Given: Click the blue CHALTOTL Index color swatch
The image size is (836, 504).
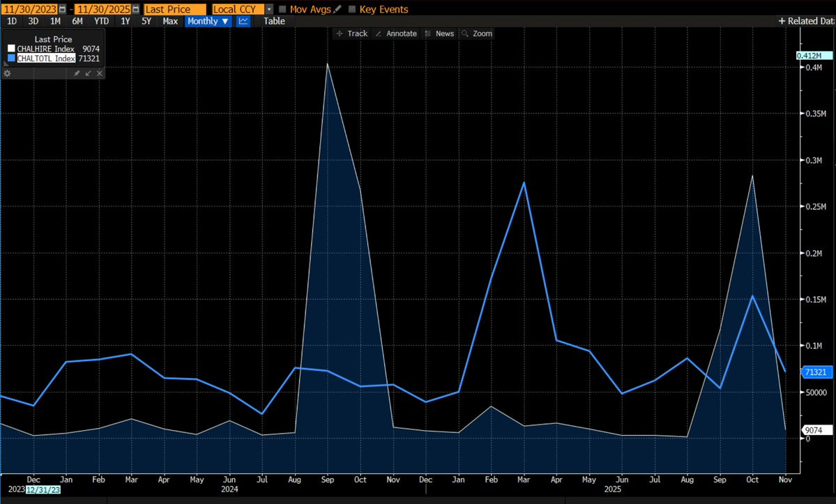Looking at the screenshot, I should (x=11, y=59).
